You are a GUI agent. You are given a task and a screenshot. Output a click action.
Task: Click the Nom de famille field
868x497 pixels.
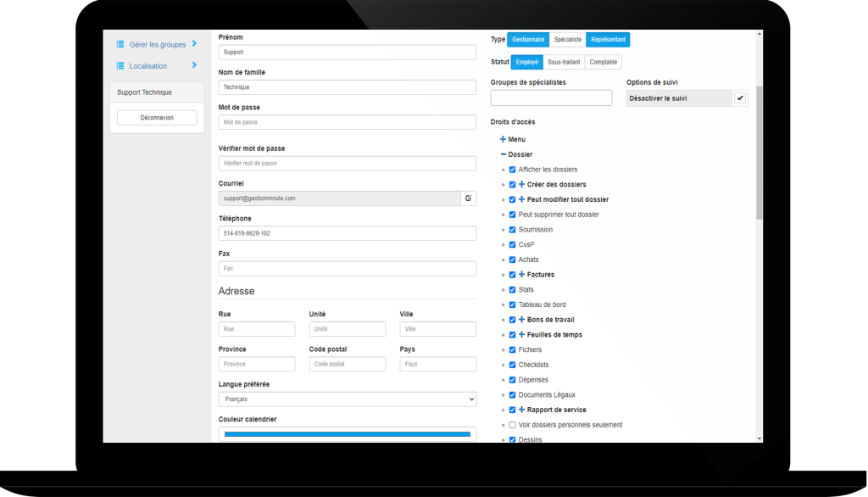coord(347,87)
